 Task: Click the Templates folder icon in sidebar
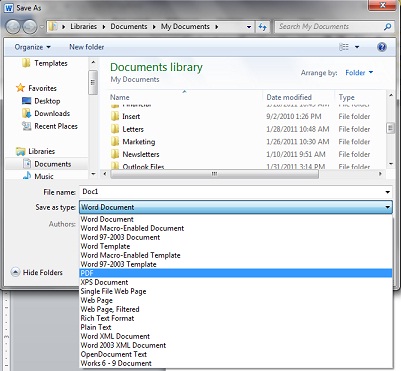click(26, 63)
